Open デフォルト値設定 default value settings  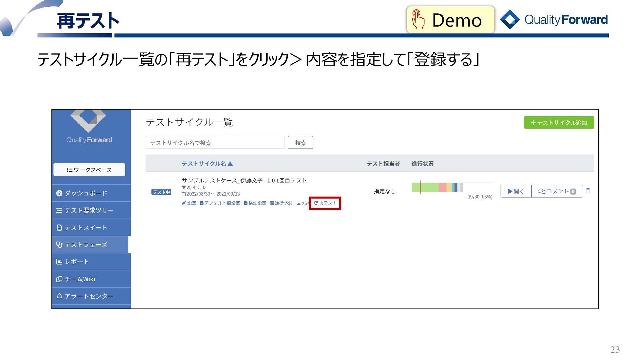[x=220, y=203]
